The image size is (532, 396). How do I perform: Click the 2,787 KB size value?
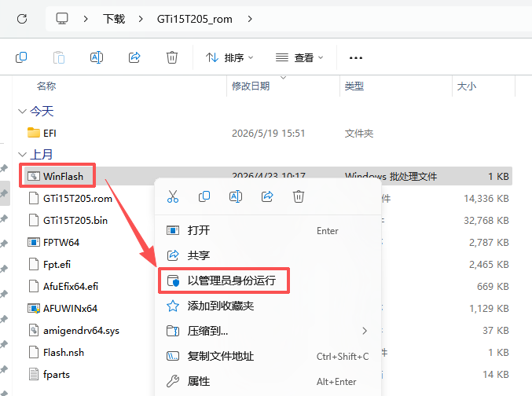(489, 243)
